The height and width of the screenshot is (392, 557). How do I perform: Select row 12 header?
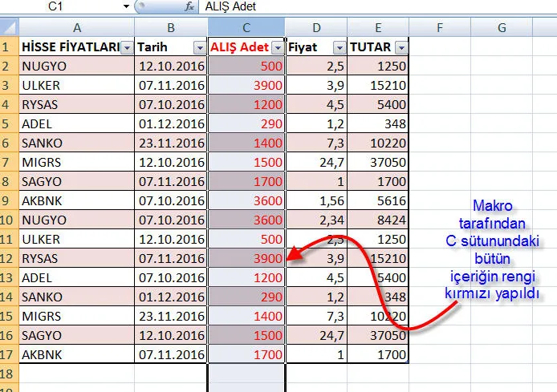(x=9, y=258)
